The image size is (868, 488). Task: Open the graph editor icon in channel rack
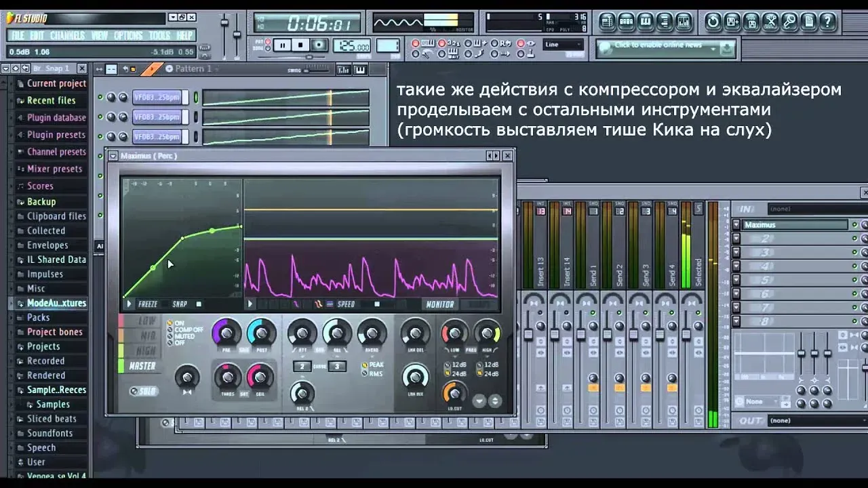(x=344, y=69)
